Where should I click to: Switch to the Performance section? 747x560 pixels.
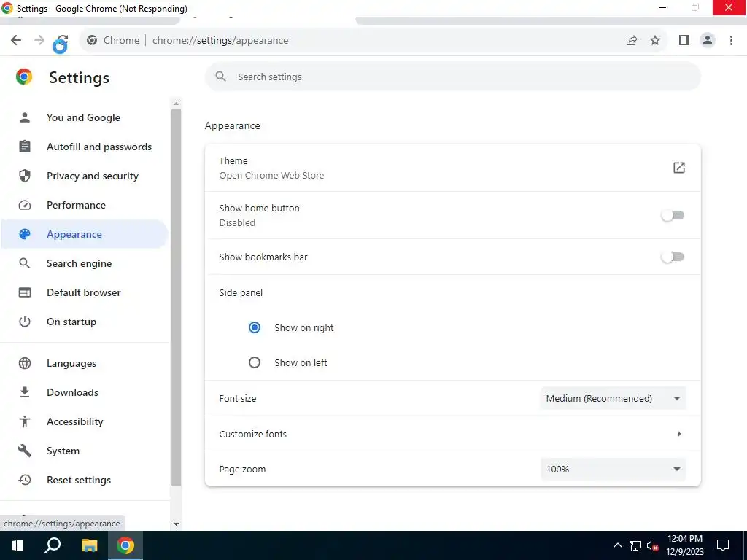click(x=76, y=205)
